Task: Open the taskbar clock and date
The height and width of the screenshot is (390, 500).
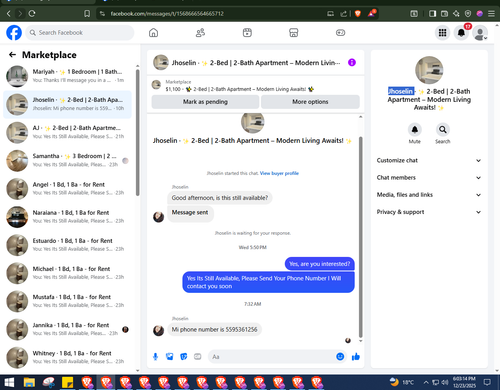Action: 464,382
